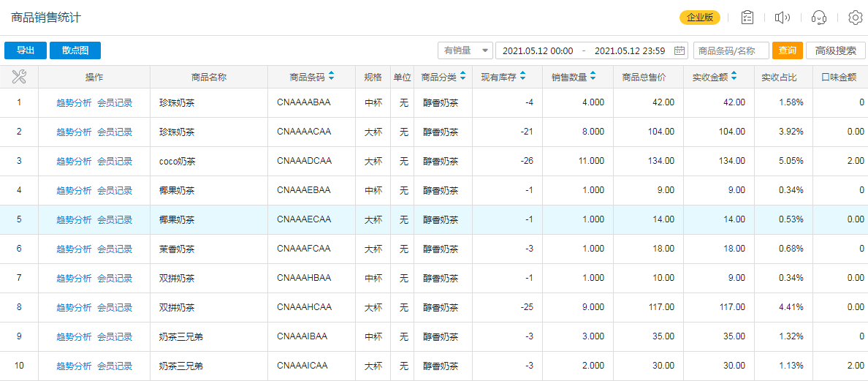Expand the 有销量 dropdown

465,50
